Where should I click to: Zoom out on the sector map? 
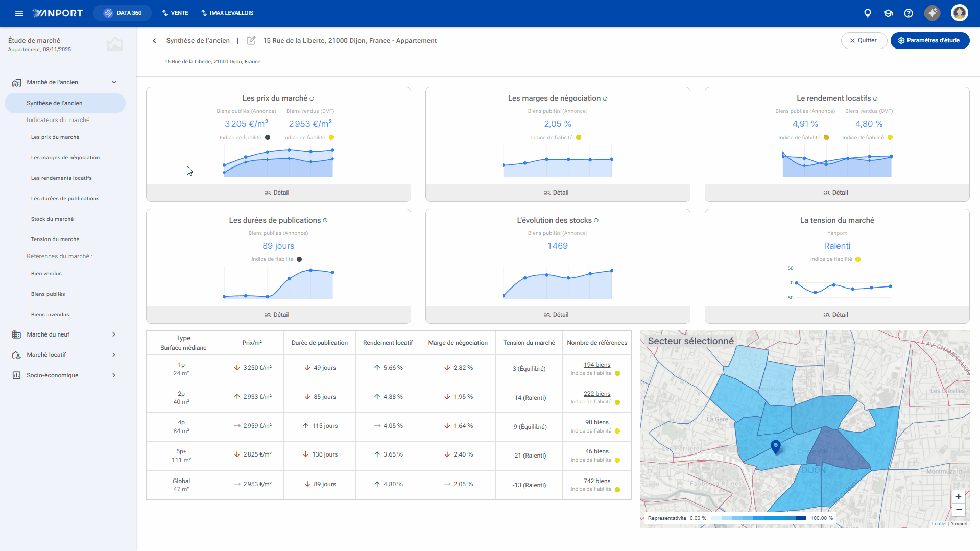[958, 510]
